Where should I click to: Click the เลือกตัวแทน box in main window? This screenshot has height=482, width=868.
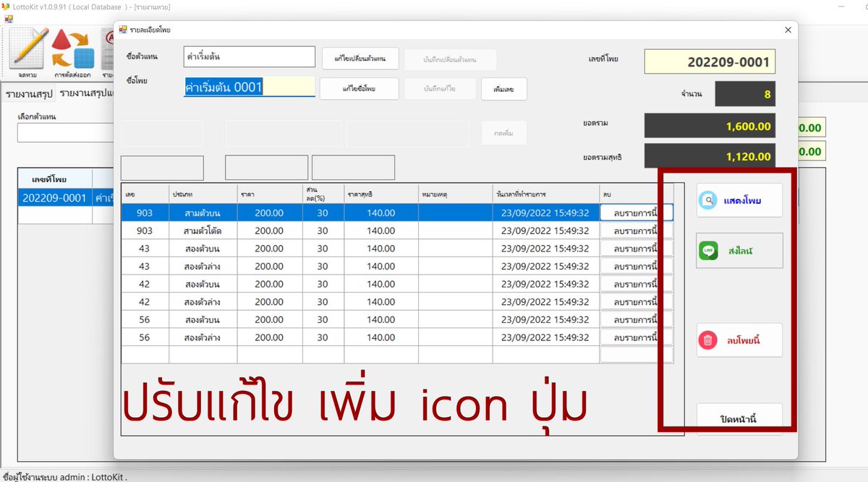pyautogui.click(x=65, y=133)
